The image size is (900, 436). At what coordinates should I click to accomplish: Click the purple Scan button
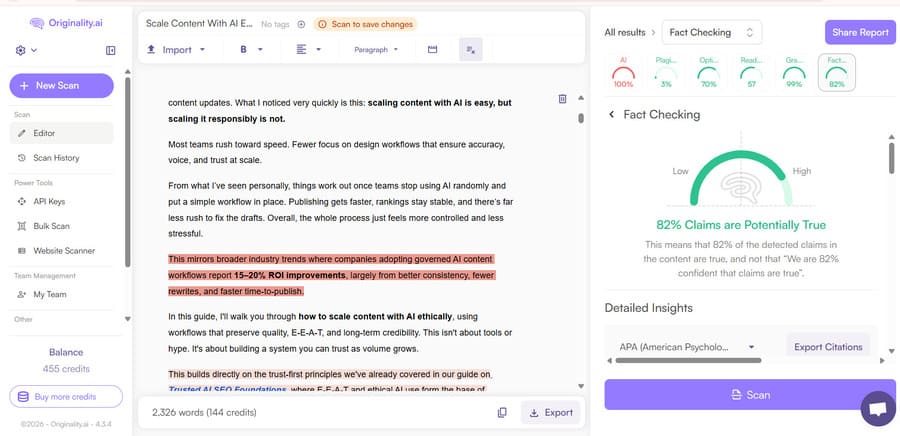[x=750, y=395]
